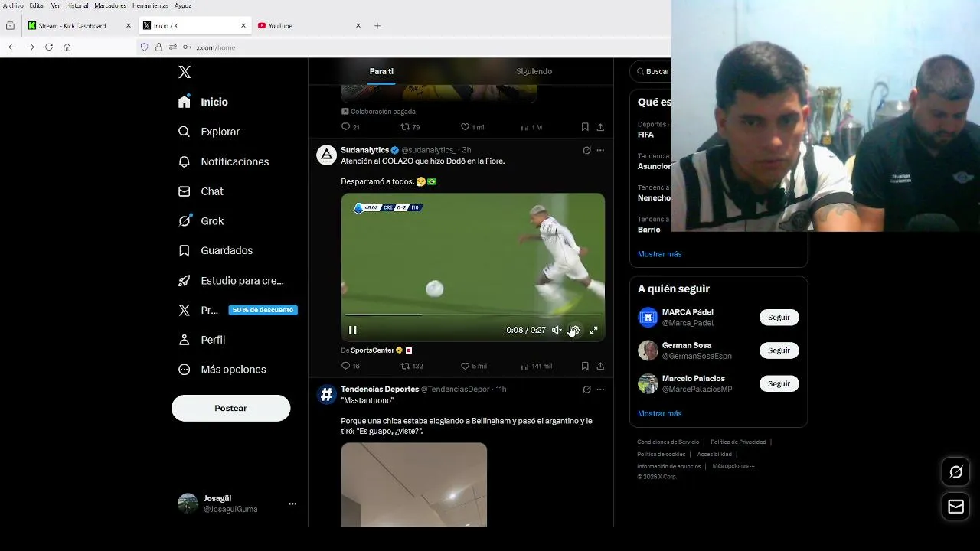Bookmark the Sudanalytics post
The height and width of the screenshot is (551, 980).
(585, 366)
